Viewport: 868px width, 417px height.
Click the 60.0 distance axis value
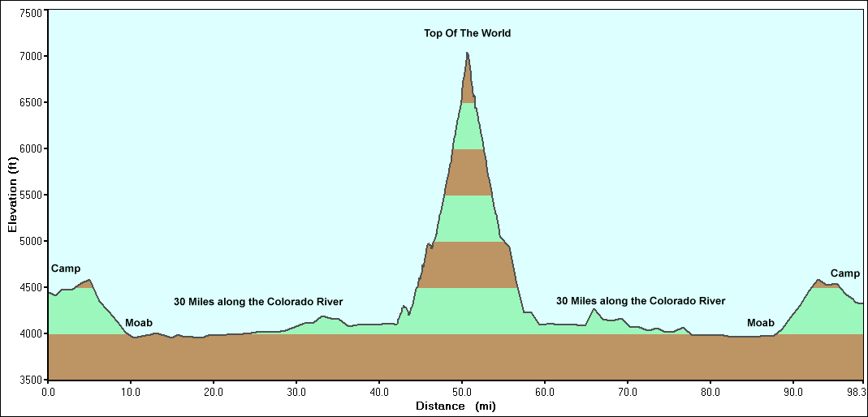click(x=545, y=392)
